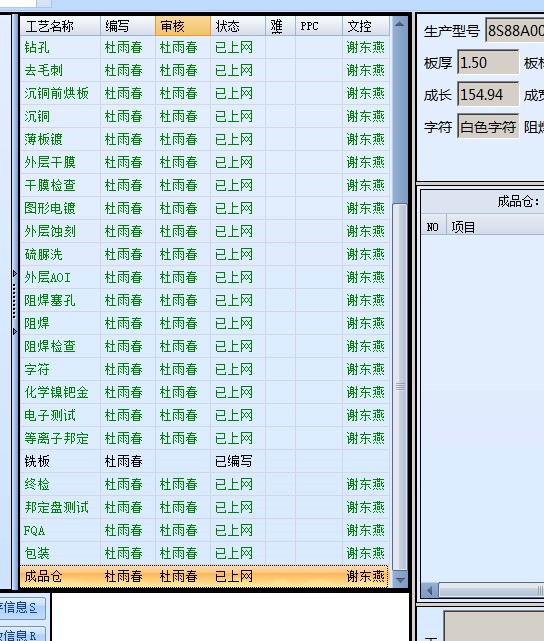Select the 硫脲洗 row
The height and width of the screenshot is (641, 544).
205,254
